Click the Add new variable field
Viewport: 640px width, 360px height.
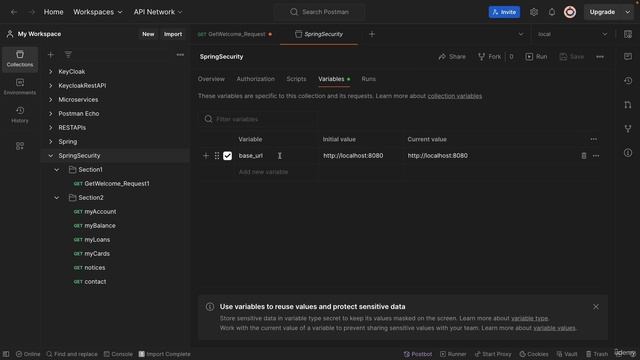tap(276, 172)
